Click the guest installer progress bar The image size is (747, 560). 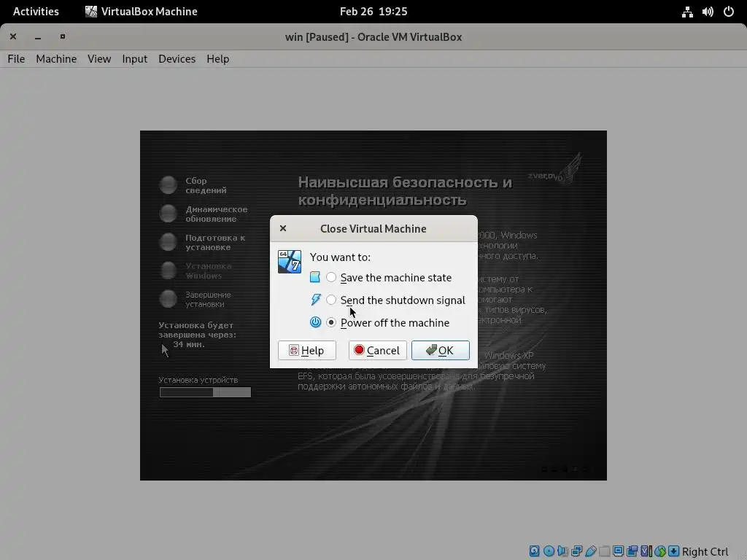205,392
